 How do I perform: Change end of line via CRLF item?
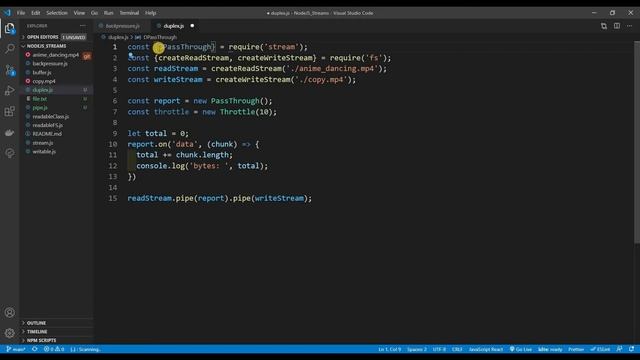coord(457,349)
